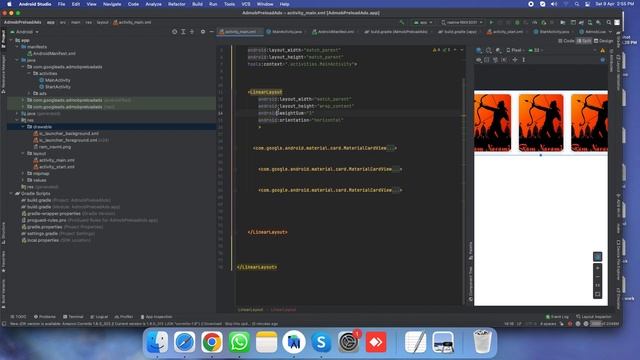
Task: Open Safari from the Dock
Action: (184, 342)
